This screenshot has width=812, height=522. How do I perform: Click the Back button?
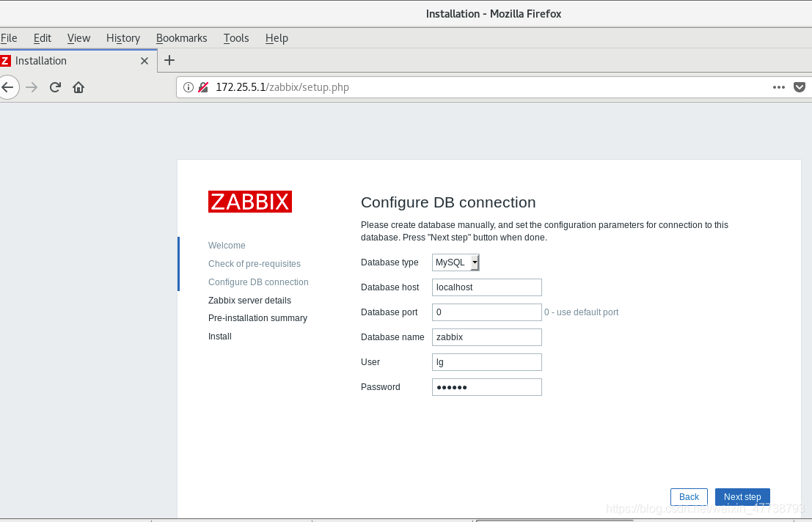pyautogui.click(x=689, y=496)
